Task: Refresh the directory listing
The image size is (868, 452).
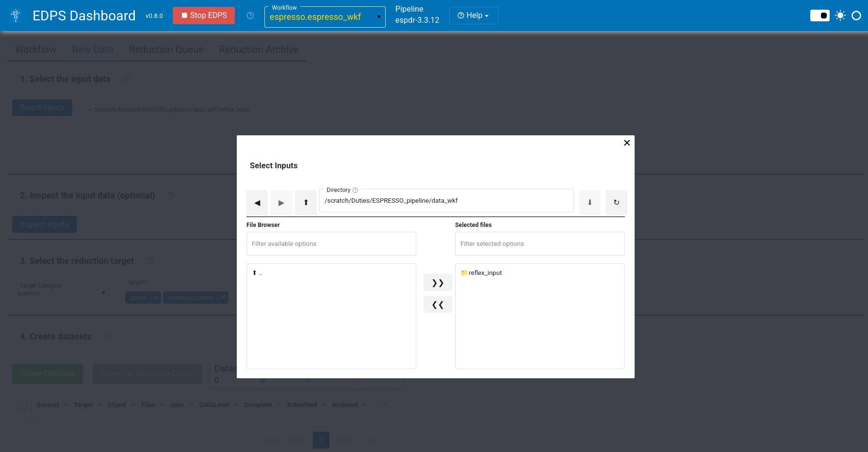Action: coord(616,203)
